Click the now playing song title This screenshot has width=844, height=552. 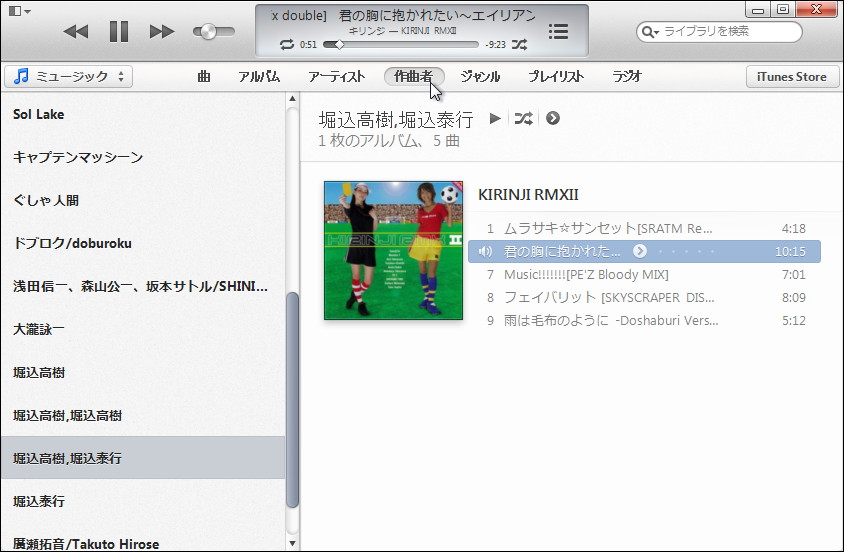point(404,16)
